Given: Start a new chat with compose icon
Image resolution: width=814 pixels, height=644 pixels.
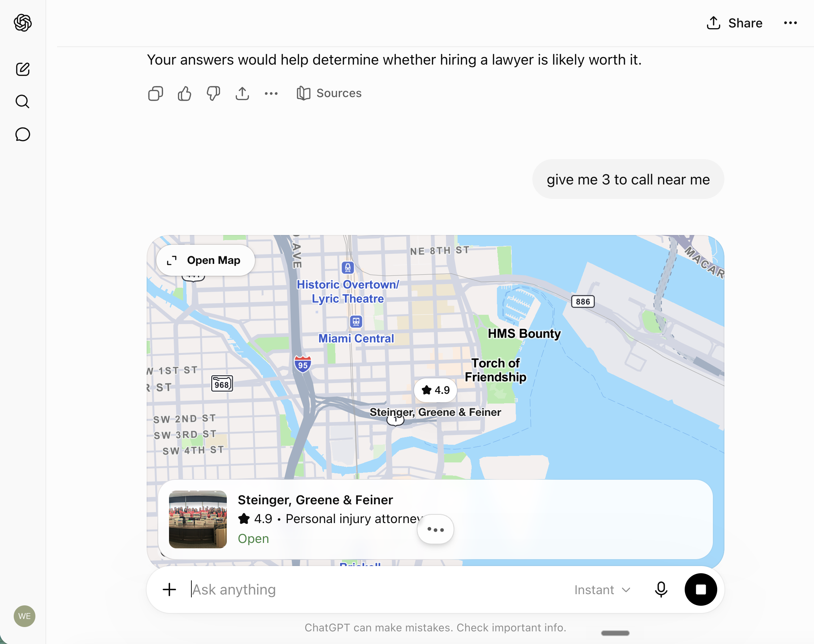Looking at the screenshot, I should (23, 69).
